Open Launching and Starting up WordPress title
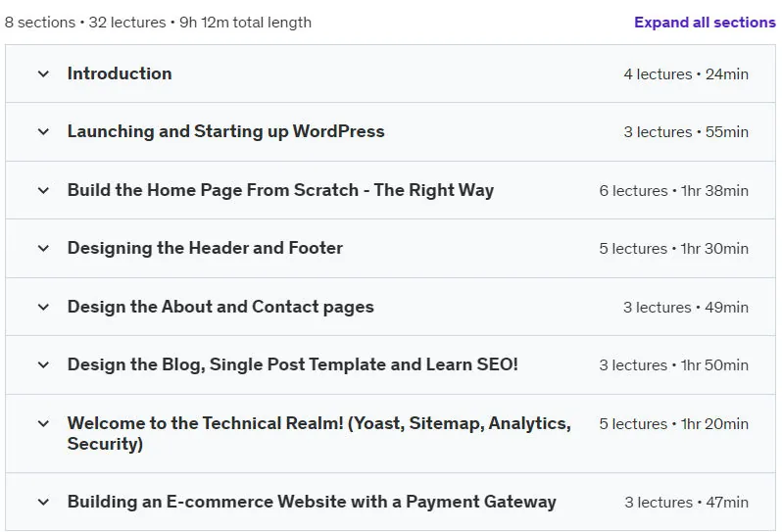Screen dimensions: 782x532 click(226, 131)
